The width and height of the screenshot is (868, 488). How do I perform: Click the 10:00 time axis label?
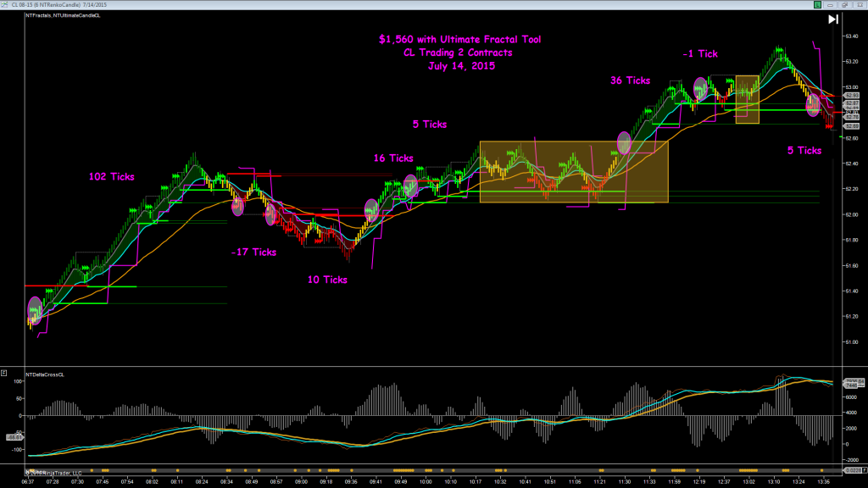pyautogui.click(x=426, y=482)
